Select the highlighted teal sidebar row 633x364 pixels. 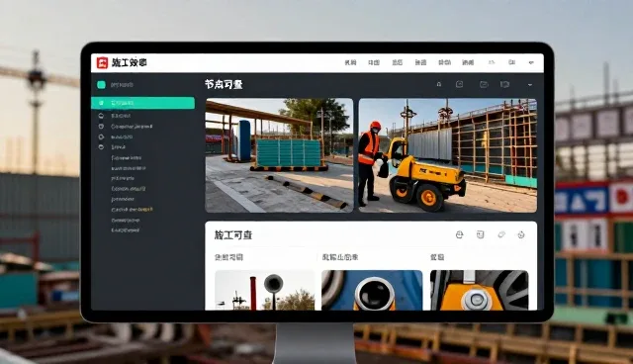[142, 103]
